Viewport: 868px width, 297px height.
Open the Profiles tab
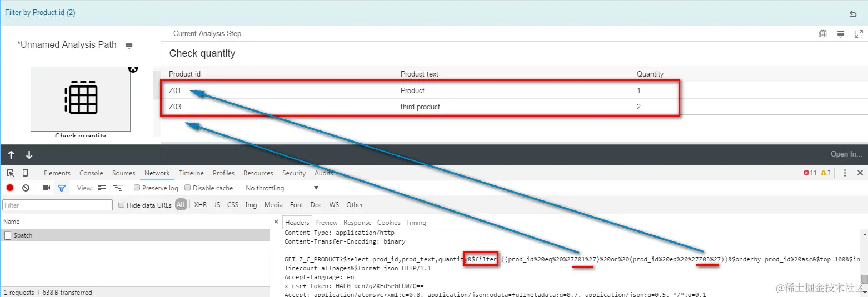click(x=223, y=173)
